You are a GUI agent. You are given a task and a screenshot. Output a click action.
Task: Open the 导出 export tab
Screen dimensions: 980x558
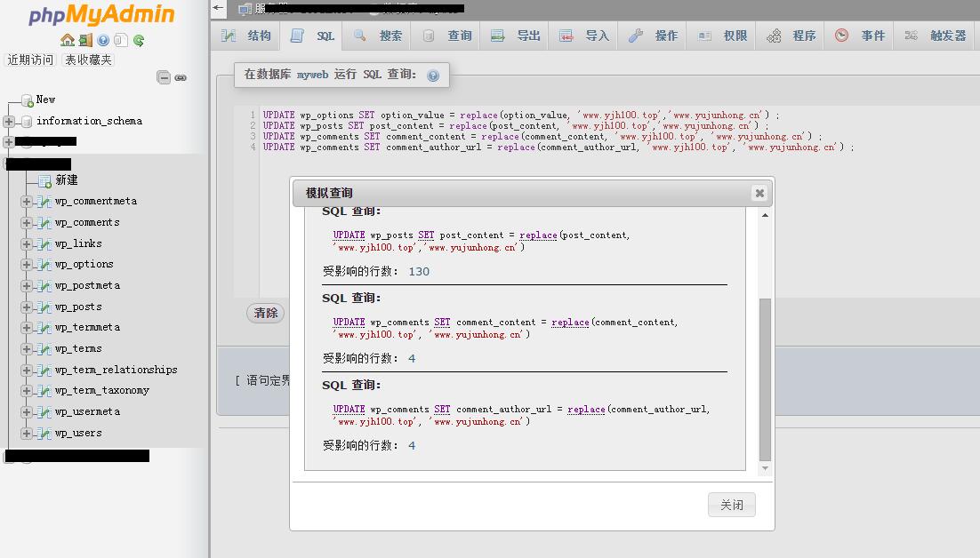(x=517, y=36)
